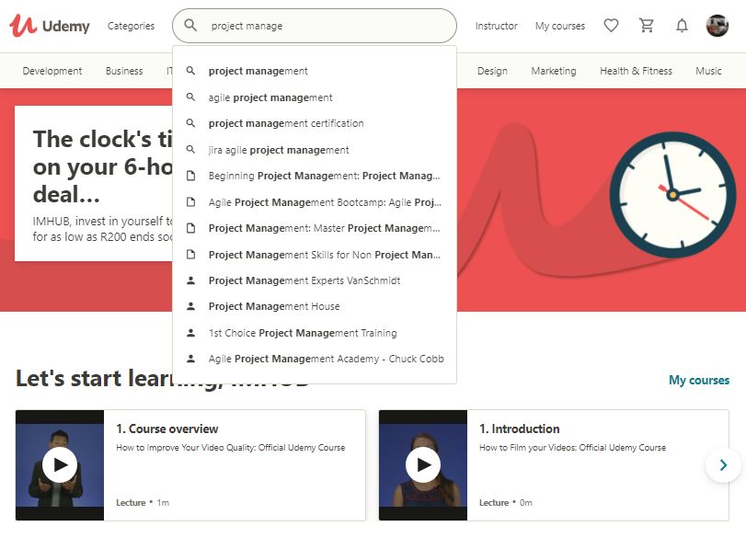This screenshot has width=746, height=560.
Task: Select the Health & Fitness category
Action: (637, 71)
